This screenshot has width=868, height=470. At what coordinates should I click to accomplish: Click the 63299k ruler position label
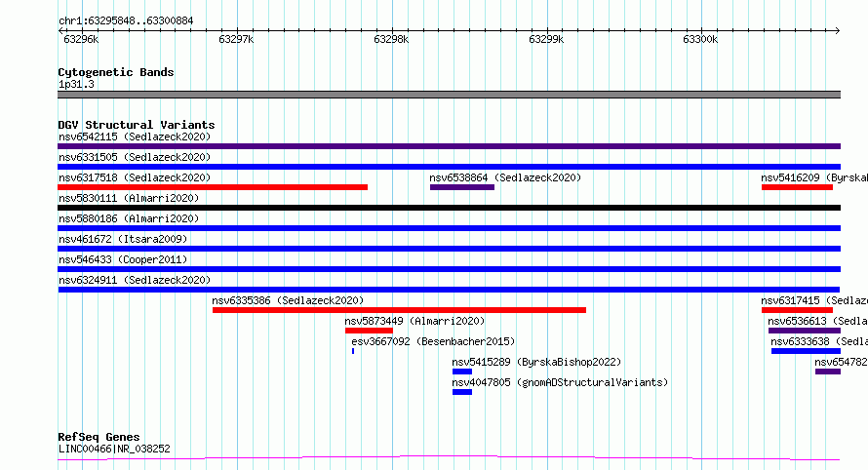coord(546,39)
